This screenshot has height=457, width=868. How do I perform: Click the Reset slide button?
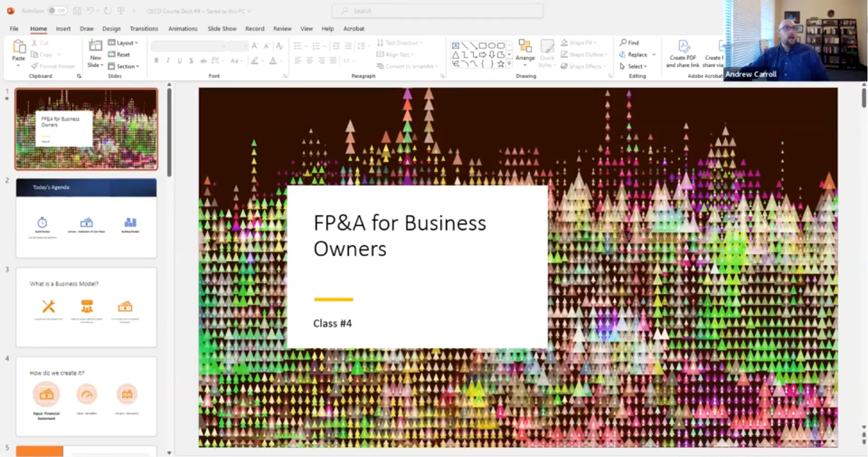(x=119, y=54)
